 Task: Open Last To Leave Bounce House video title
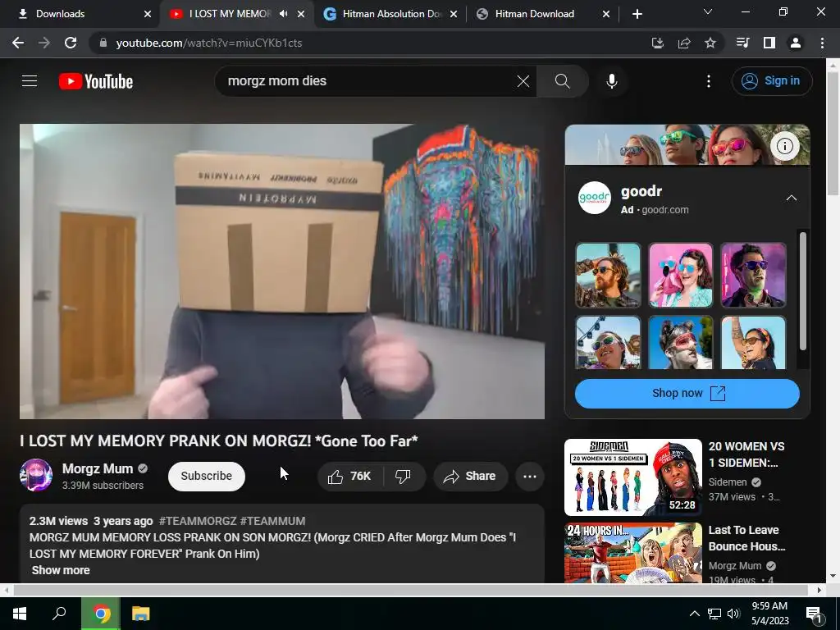[x=746, y=538]
